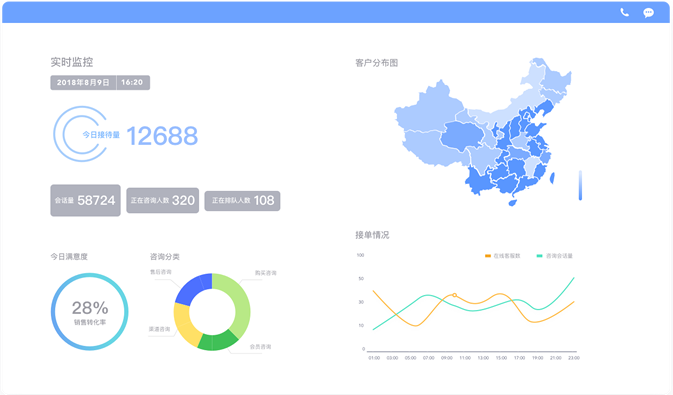673x395 pixels.
Task: Click the 28% 销售转化率 circular gauge
Action: click(90, 312)
